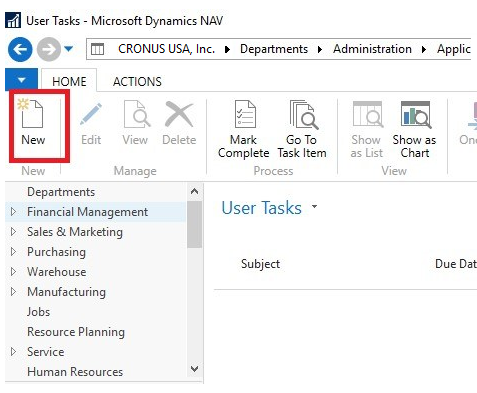Expand the Sales & Marketing node
Screen dimensions: 477x393
(13, 231)
